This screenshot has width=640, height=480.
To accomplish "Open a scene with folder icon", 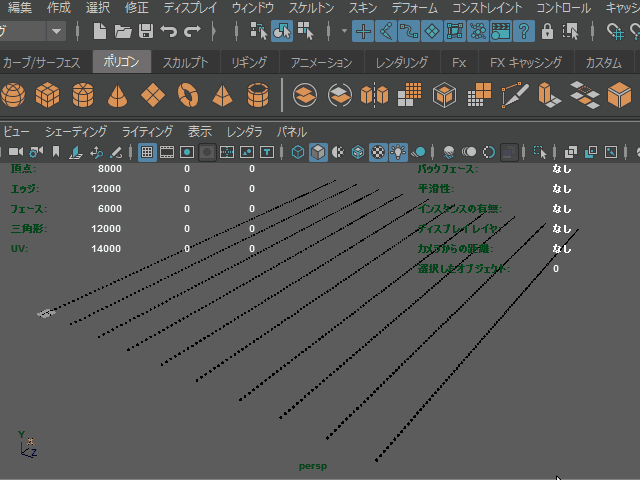I will (x=122, y=31).
